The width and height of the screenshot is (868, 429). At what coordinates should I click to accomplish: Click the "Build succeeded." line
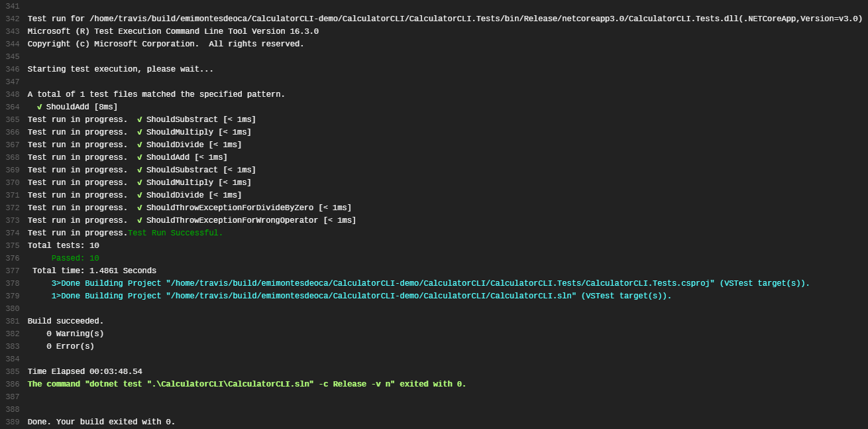click(66, 321)
